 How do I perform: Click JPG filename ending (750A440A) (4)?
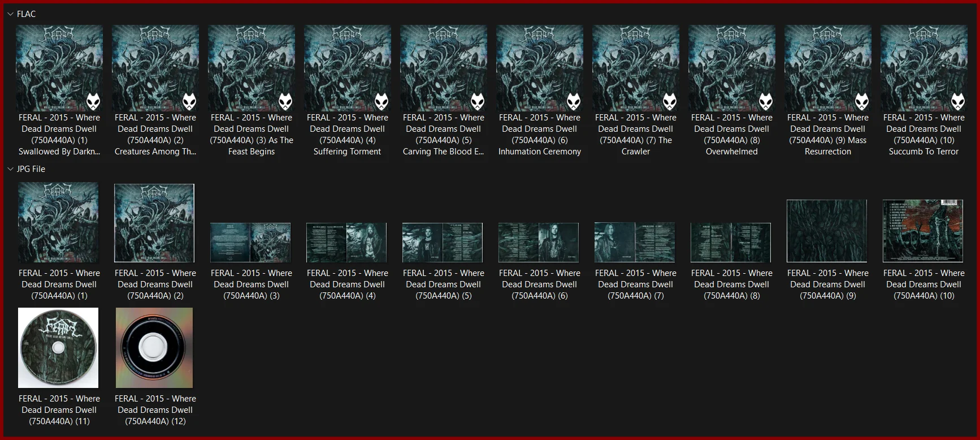(348, 284)
